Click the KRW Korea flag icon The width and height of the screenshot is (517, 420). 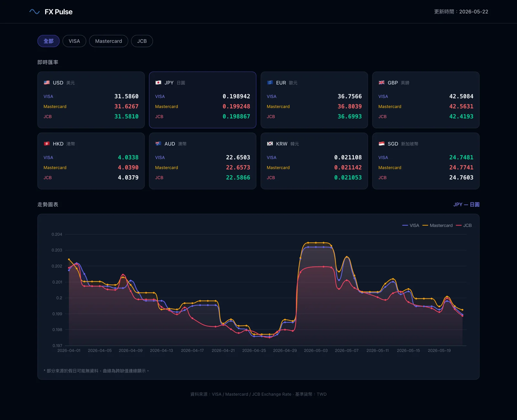point(270,144)
